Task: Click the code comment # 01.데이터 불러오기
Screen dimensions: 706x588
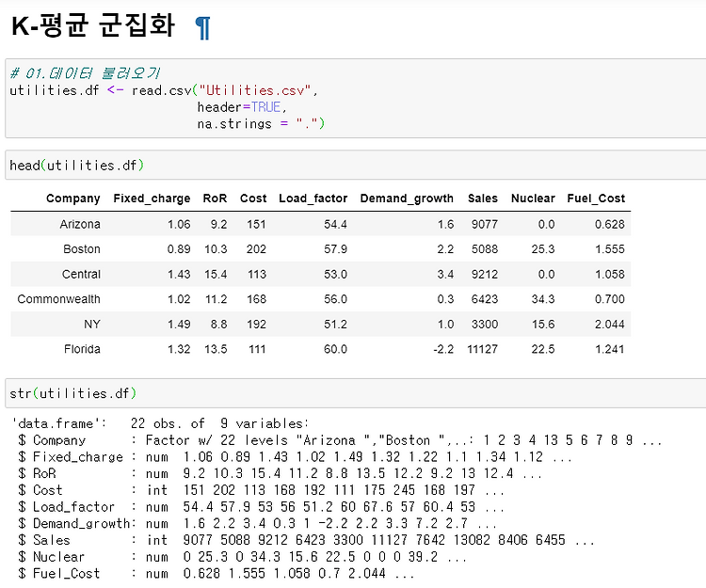Action: pyautogui.click(x=85, y=72)
